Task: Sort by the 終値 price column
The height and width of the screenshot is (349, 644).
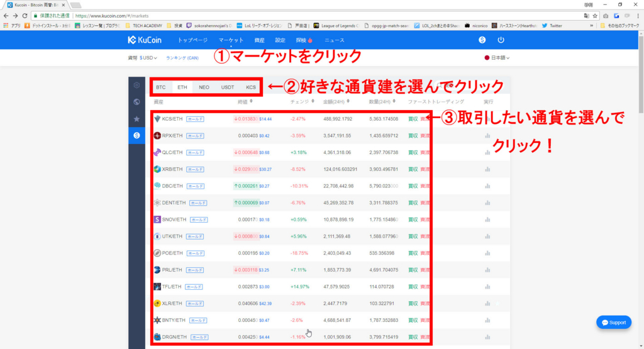Action: pyautogui.click(x=245, y=101)
